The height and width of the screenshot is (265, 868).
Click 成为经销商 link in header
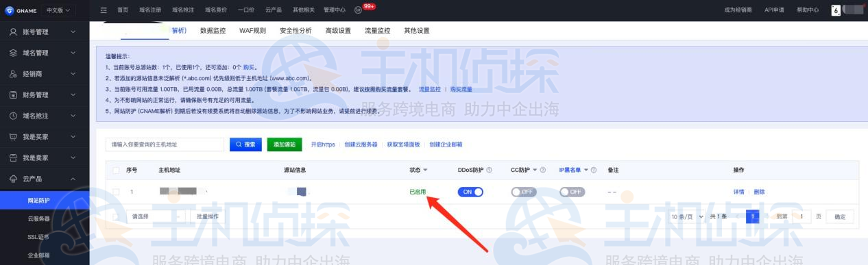click(738, 10)
